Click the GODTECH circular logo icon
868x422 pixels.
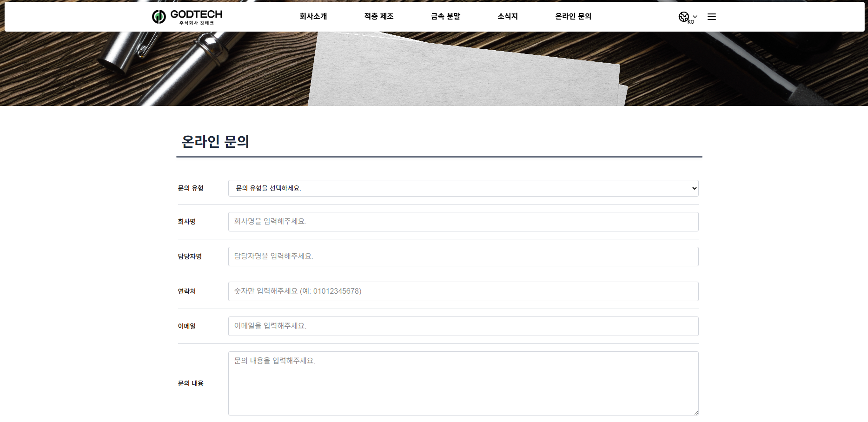(159, 17)
